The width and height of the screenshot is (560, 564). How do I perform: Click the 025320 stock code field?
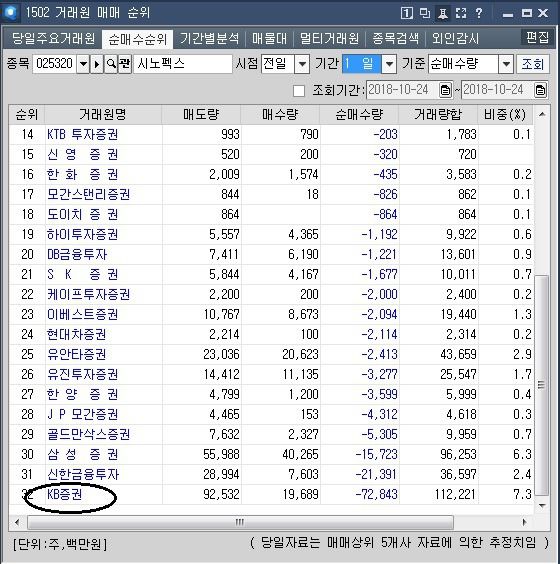pyautogui.click(x=55, y=64)
